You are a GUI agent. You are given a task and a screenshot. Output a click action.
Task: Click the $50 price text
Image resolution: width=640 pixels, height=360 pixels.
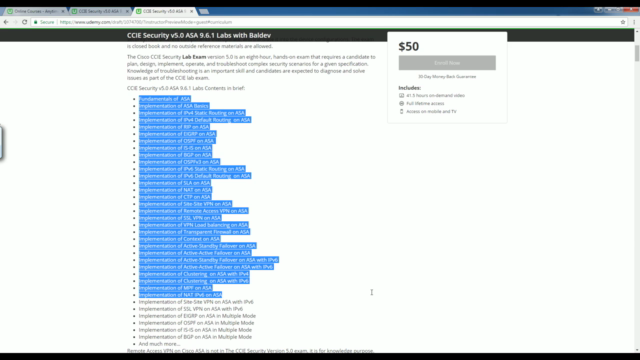coord(409,47)
